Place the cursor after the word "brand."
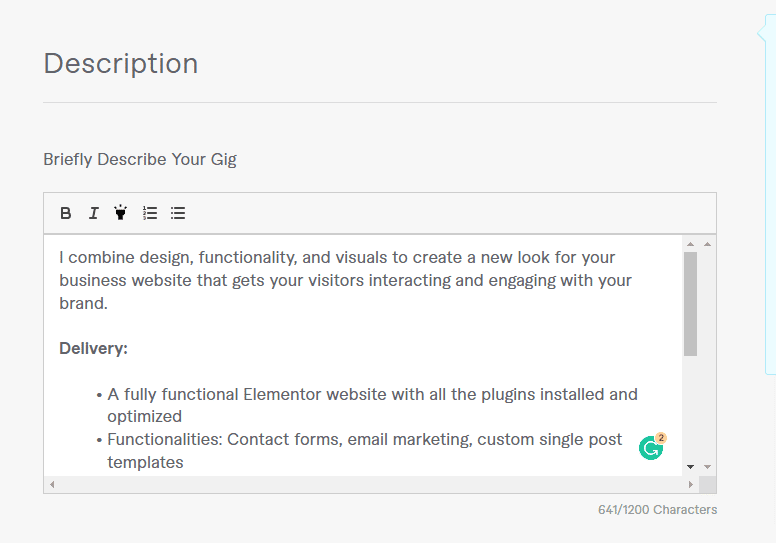This screenshot has height=543, width=776. [x=109, y=304]
